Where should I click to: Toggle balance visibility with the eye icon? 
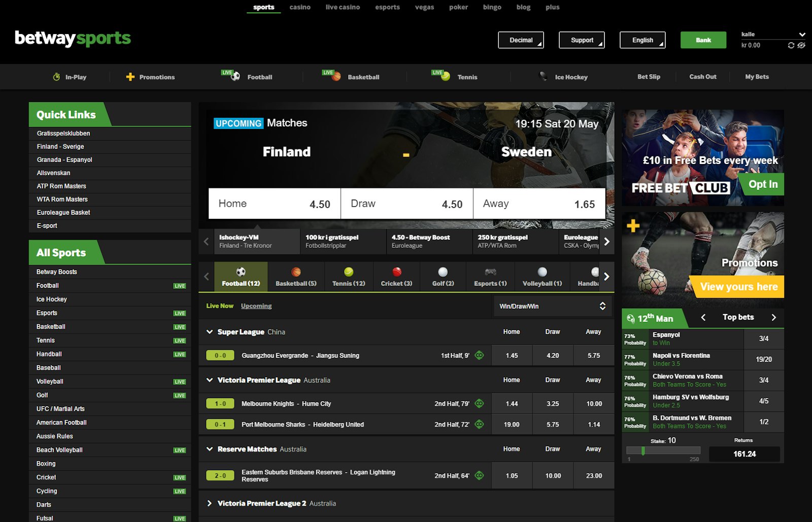point(801,45)
